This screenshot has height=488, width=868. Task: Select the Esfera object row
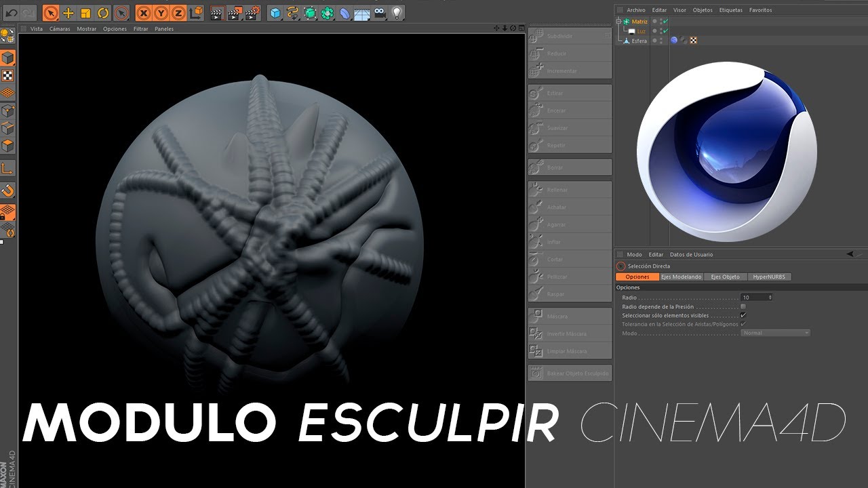click(639, 41)
